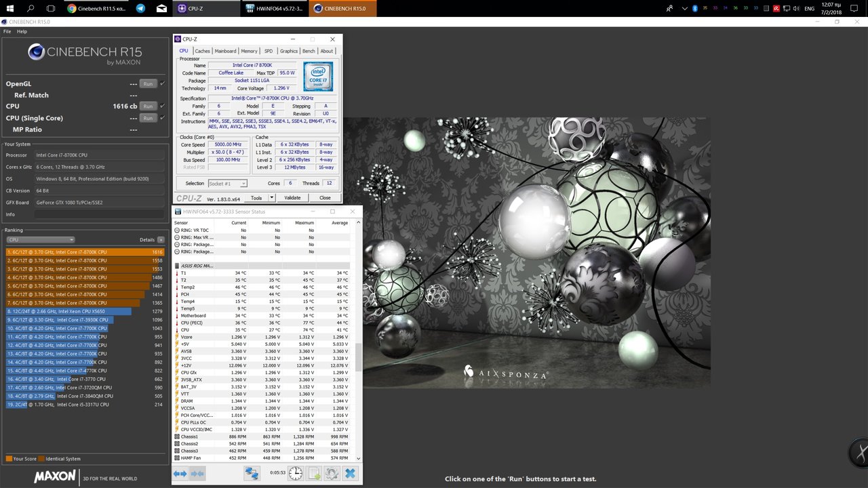Select ranking row i5-3317U CPU
868x488 pixels.
coord(85,405)
